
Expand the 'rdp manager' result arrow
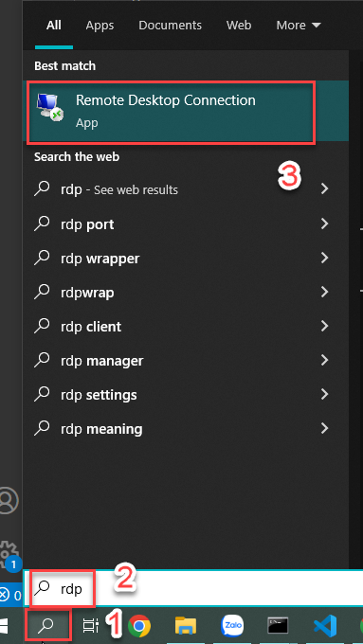pos(325,360)
